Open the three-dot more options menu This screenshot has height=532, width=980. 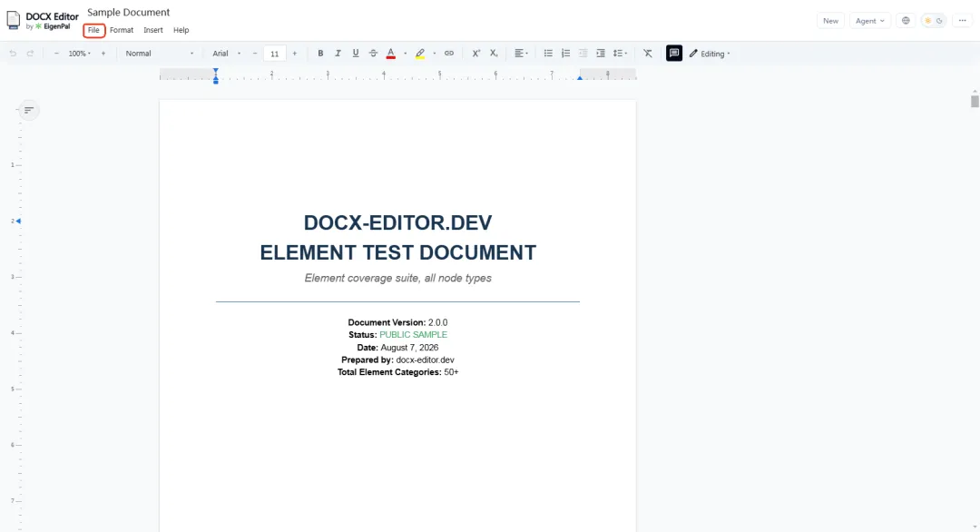pyautogui.click(x=963, y=21)
